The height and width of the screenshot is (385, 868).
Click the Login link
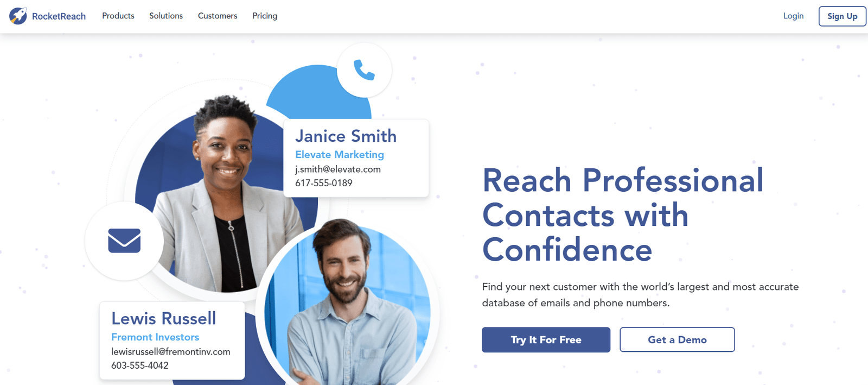pyautogui.click(x=793, y=16)
